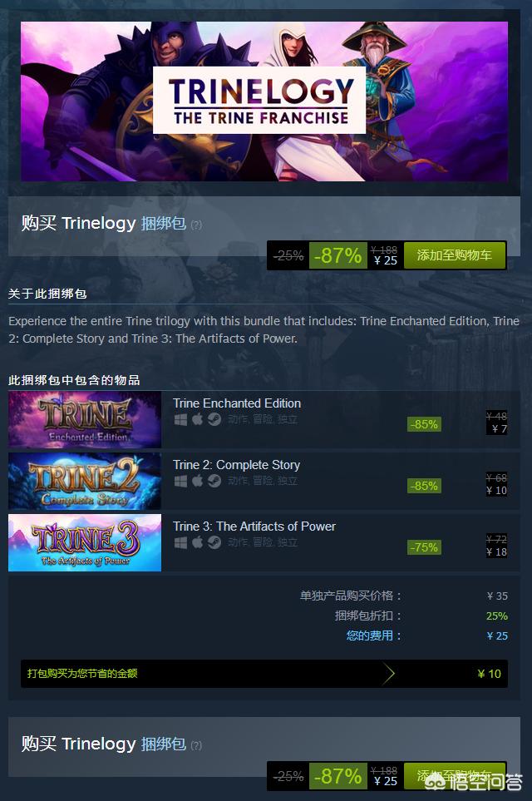532x801 pixels.
Task: Open top bundle help question mark
Action: [196, 225]
